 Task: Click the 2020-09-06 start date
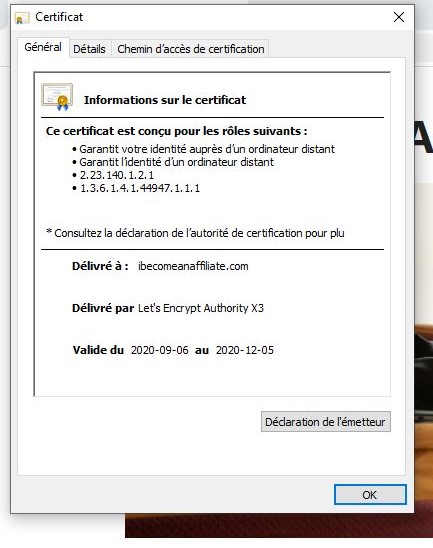tap(159, 350)
